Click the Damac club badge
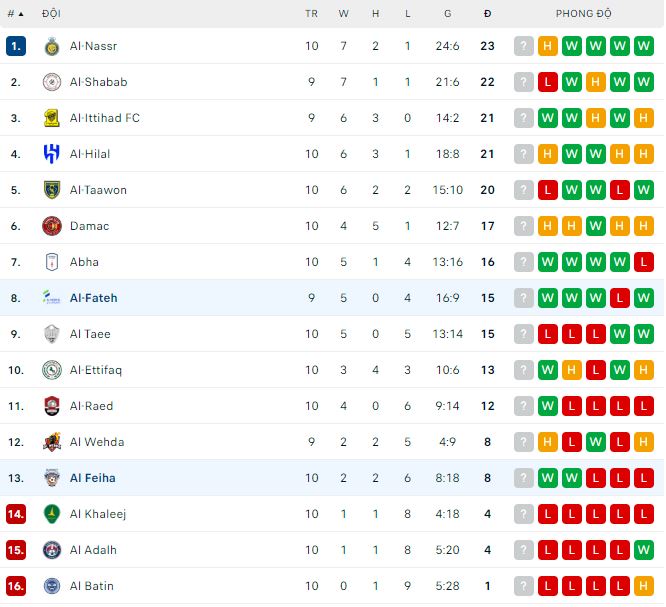This screenshot has height=607, width=666. tap(52, 226)
